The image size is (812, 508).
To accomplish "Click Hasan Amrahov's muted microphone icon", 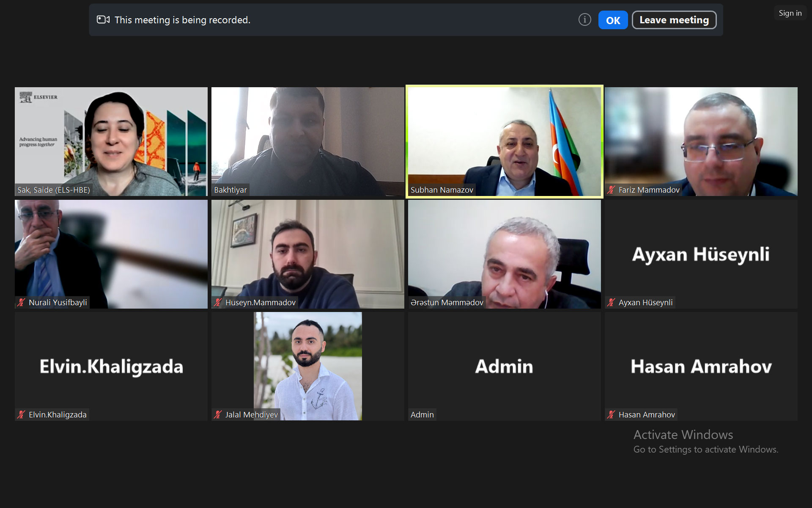I will click(611, 415).
